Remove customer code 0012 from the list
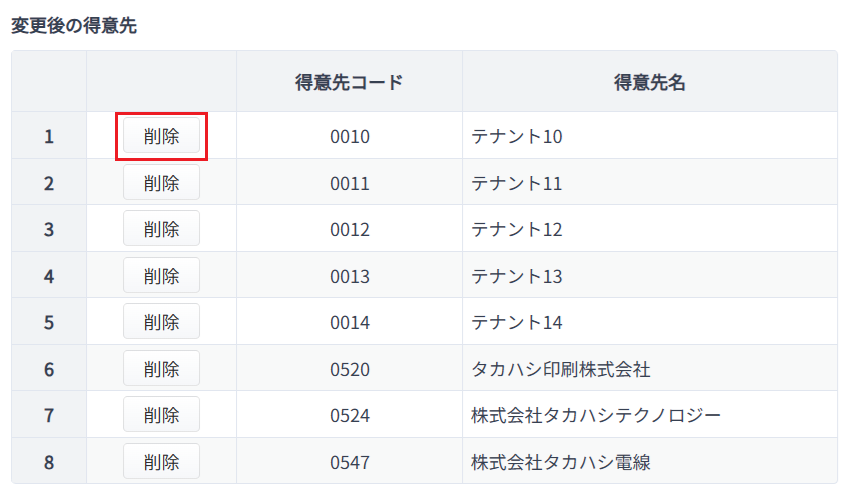Viewport: 845px width, 498px height. tap(161, 229)
